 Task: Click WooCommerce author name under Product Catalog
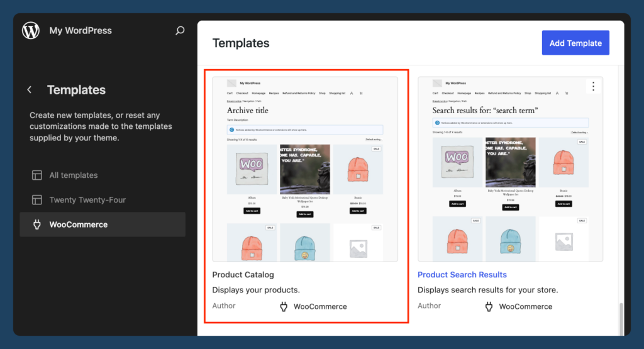pos(320,306)
